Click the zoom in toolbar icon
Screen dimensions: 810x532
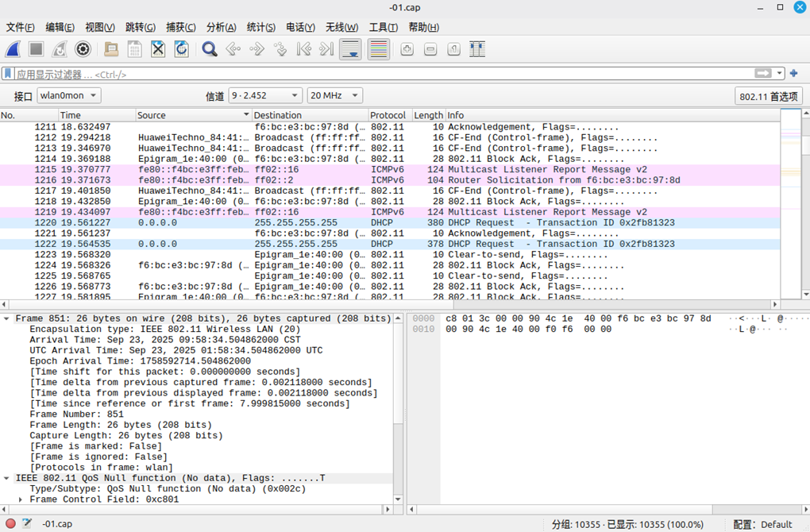tap(407, 49)
